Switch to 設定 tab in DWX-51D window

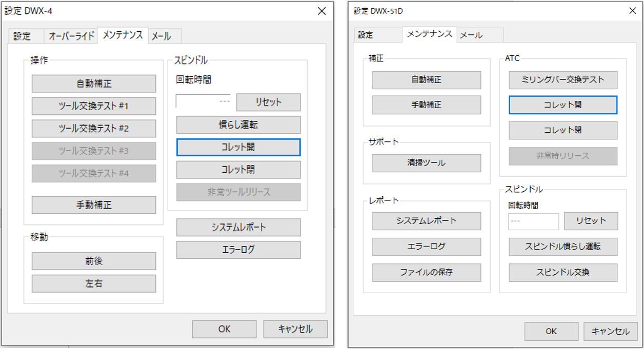[x=378, y=35]
